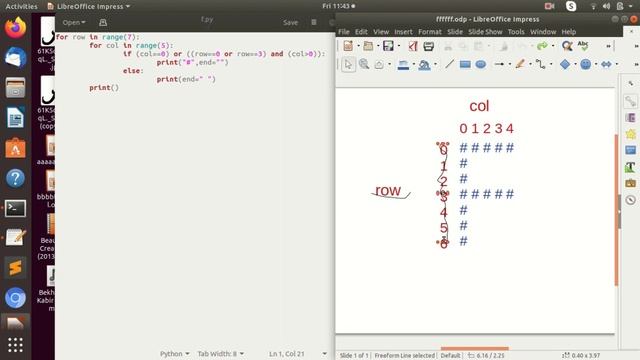Viewport: 640px width, 360px height.
Task: Expand the Basic Shapes dropdown arrow
Action: pos(575,64)
